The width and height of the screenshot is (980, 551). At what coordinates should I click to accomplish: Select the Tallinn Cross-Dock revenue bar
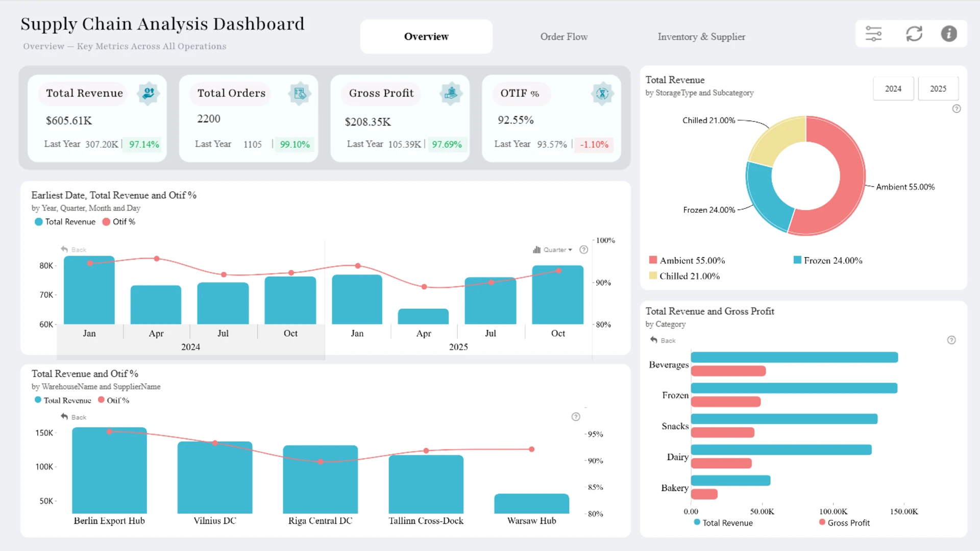click(x=426, y=484)
